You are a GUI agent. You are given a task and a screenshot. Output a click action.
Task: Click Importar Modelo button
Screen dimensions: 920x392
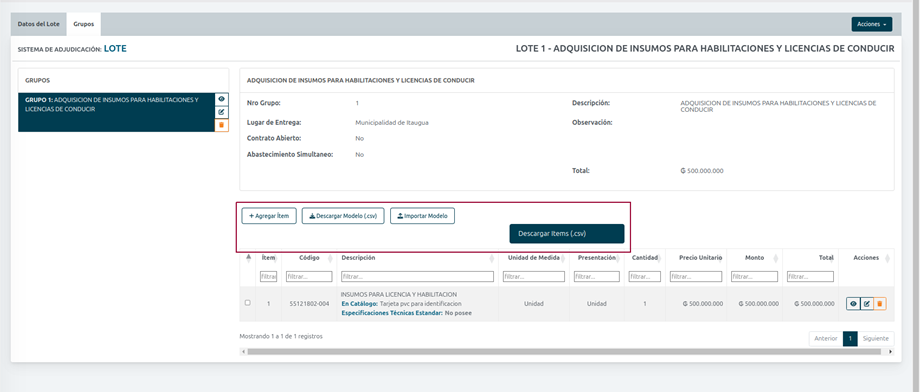[x=422, y=216]
